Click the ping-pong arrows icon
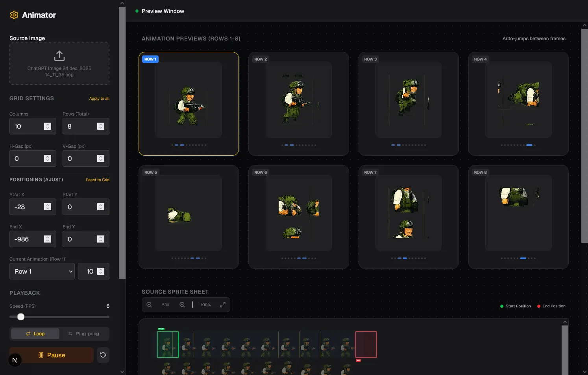This screenshot has height=375, width=588. (x=70, y=333)
